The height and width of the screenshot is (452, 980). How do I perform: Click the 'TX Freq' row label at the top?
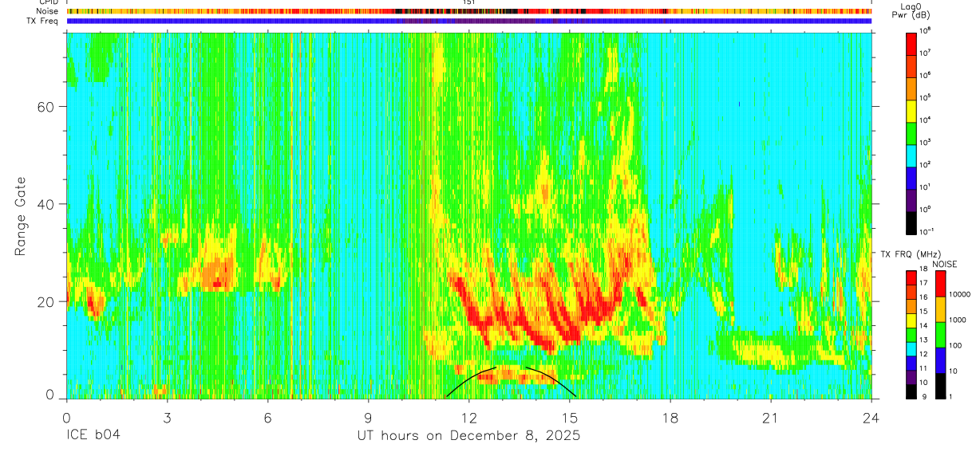(44, 21)
